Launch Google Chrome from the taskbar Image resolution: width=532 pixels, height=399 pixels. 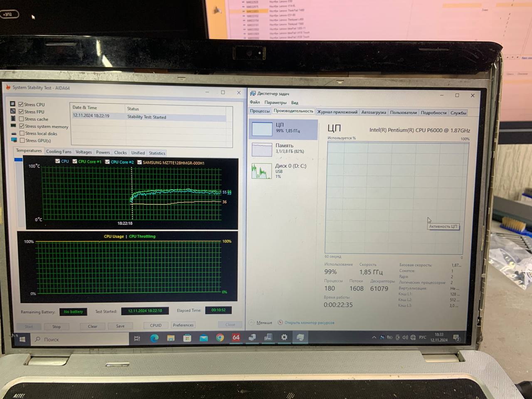click(x=220, y=338)
